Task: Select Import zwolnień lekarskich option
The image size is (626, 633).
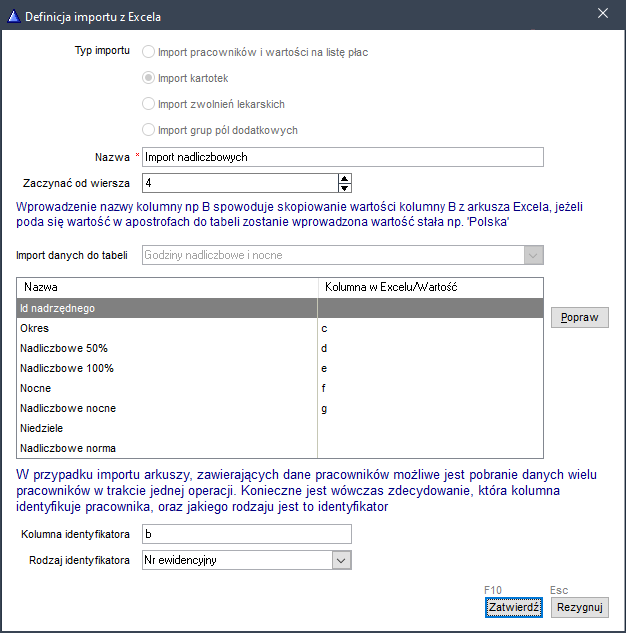Action: pos(149,103)
